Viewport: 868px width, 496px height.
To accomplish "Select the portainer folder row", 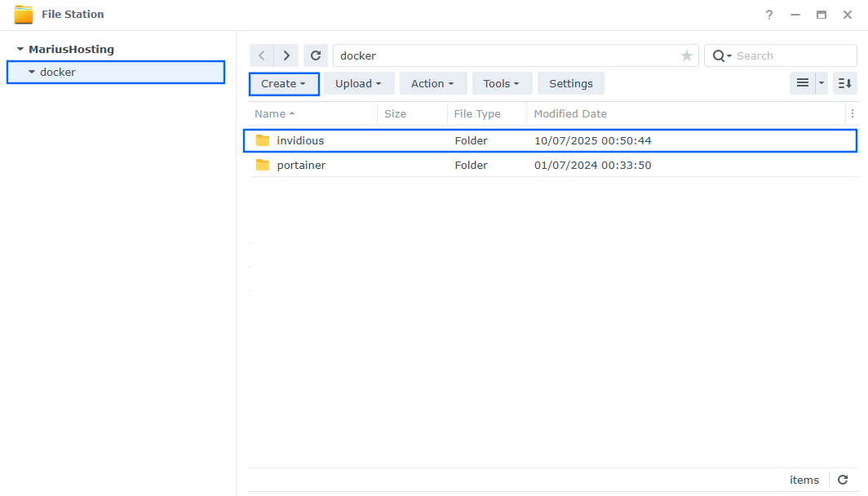I will point(301,165).
